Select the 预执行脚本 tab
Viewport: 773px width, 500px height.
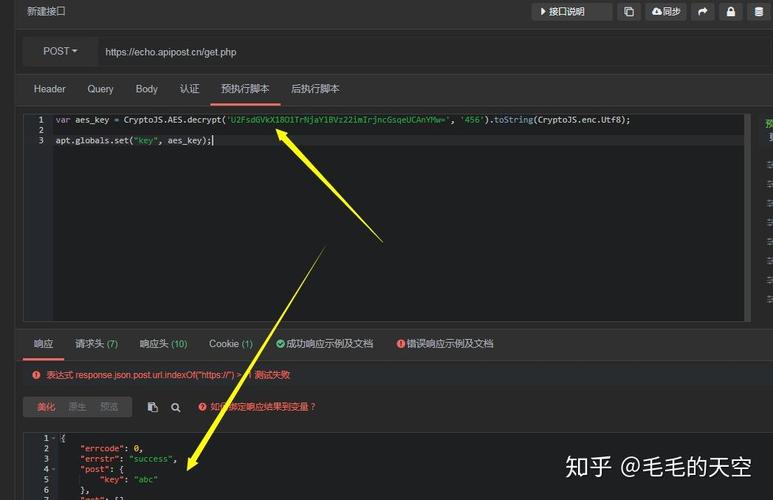pyautogui.click(x=245, y=89)
